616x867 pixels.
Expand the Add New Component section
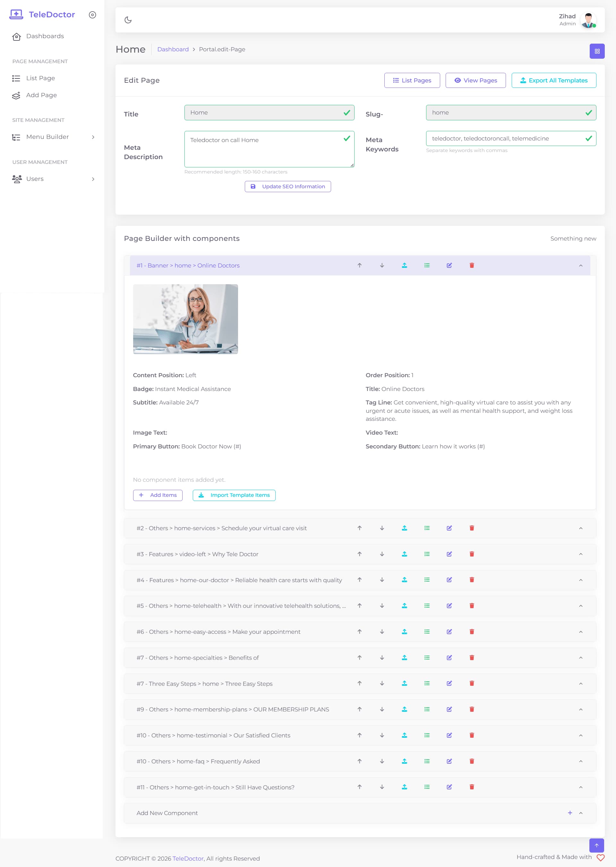[x=580, y=813]
